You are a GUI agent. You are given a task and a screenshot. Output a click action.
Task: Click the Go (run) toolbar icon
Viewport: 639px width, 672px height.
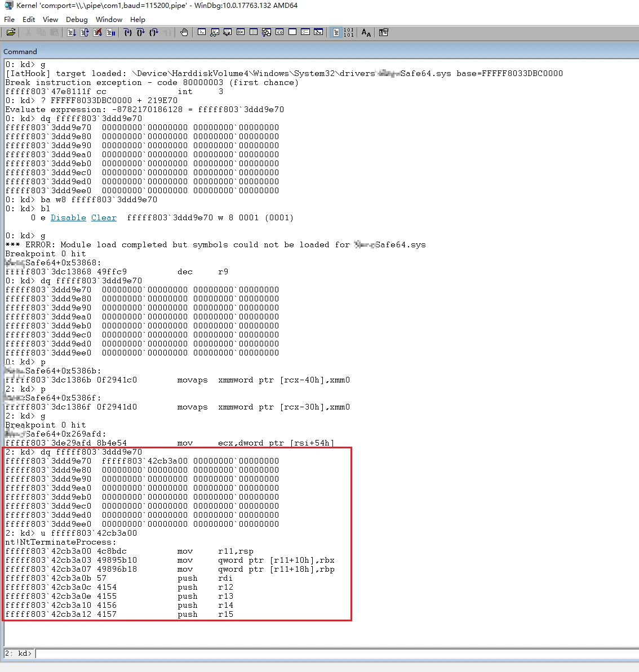[x=72, y=32]
